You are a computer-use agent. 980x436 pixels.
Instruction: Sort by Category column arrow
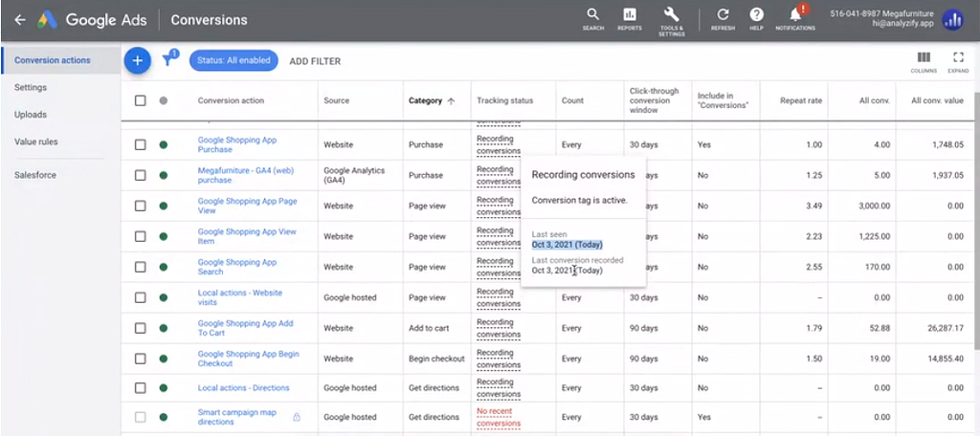[x=451, y=100]
